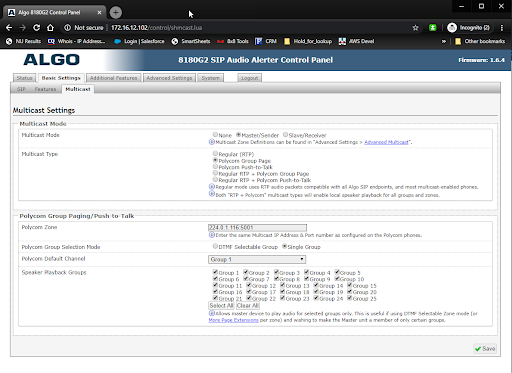Open Chrome three-dot menu

click(x=502, y=28)
